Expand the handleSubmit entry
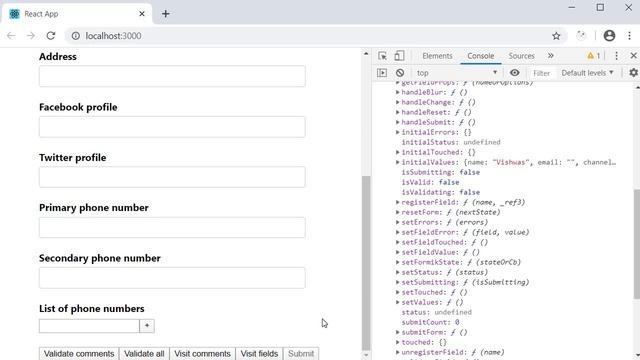This screenshot has width=640, height=360. tap(398, 122)
